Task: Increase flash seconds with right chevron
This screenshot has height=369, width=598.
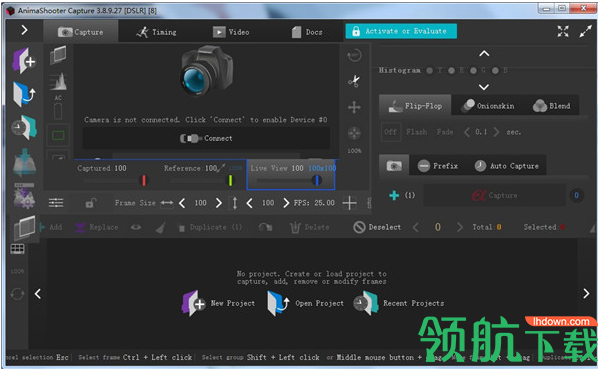Action: click(x=496, y=132)
